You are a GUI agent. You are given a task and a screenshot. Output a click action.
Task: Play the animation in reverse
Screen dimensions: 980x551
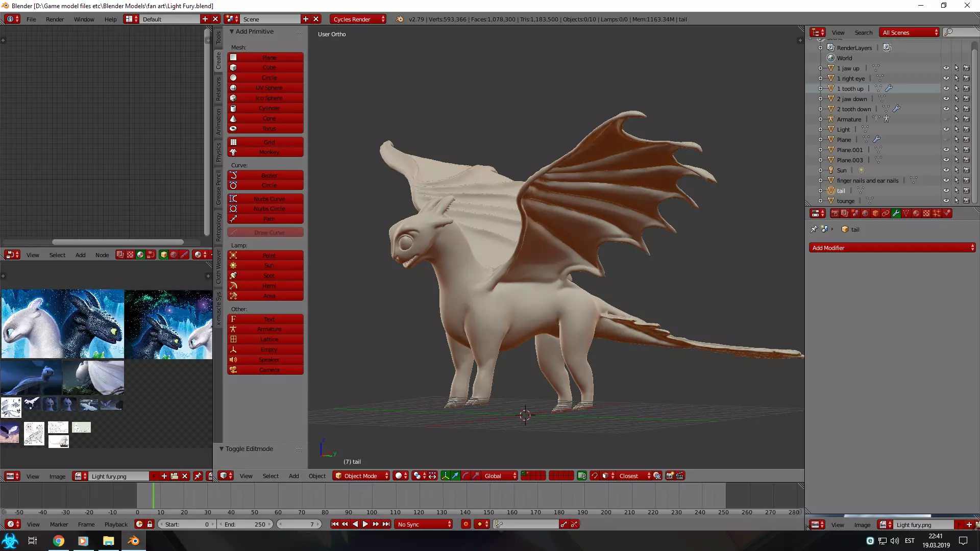point(355,524)
